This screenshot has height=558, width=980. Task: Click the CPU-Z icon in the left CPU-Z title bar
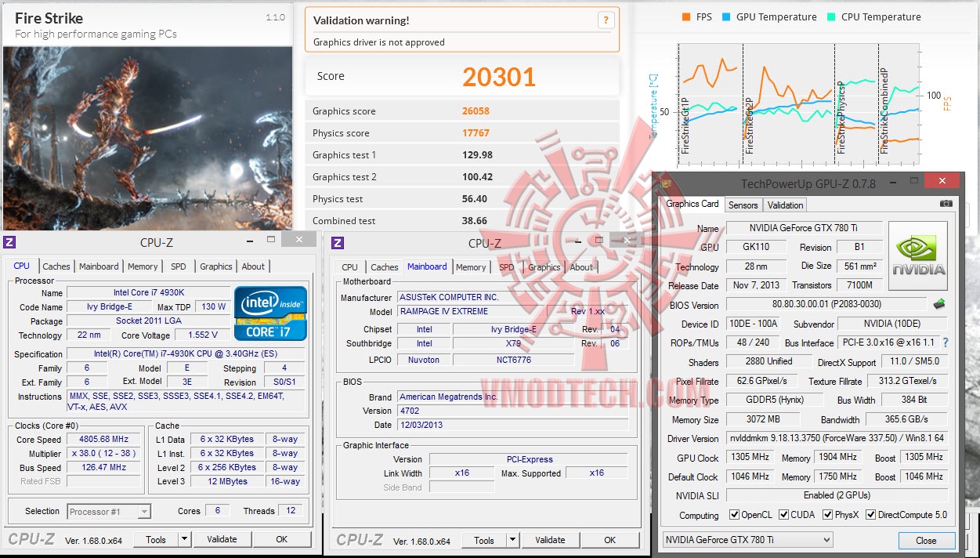click(10, 243)
